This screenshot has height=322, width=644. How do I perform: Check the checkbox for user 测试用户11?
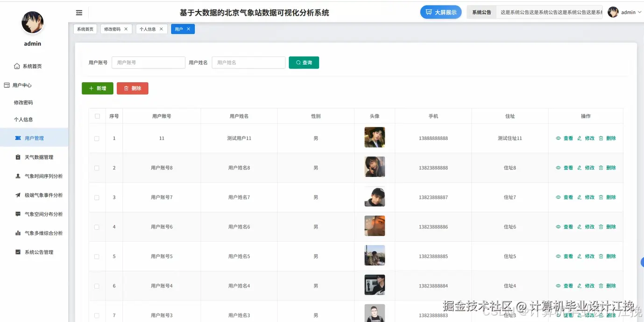pyautogui.click(x=97, y=138)
